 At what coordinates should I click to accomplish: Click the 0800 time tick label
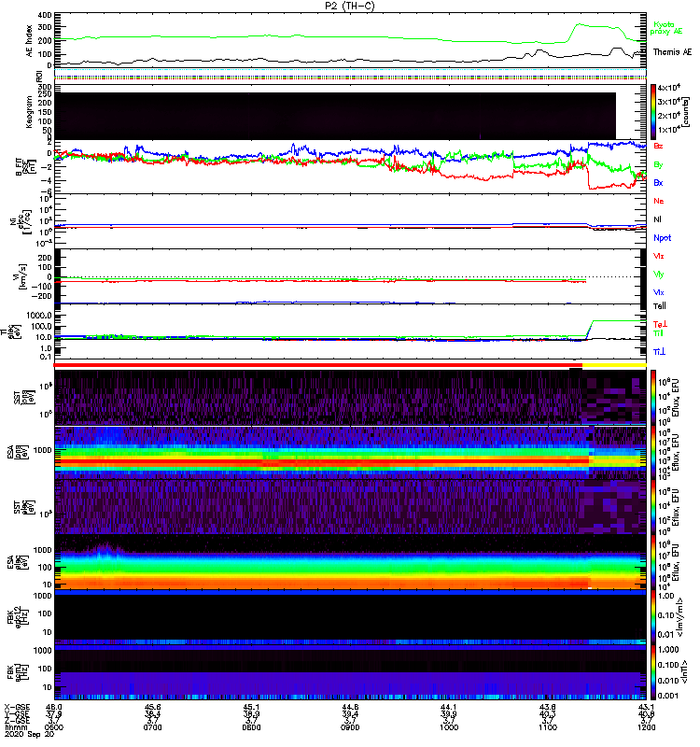(x=251, y=727)
